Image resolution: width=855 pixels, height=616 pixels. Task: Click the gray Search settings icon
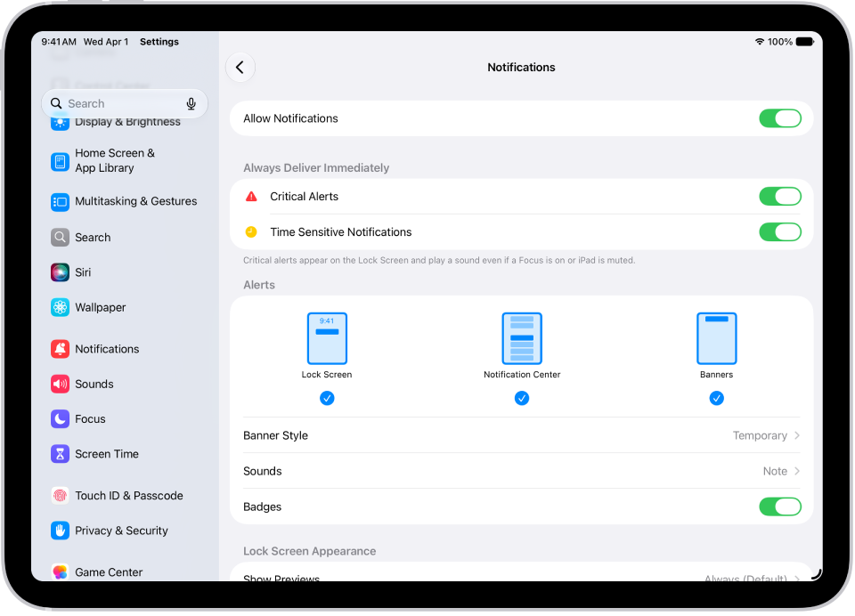point(60,237)
